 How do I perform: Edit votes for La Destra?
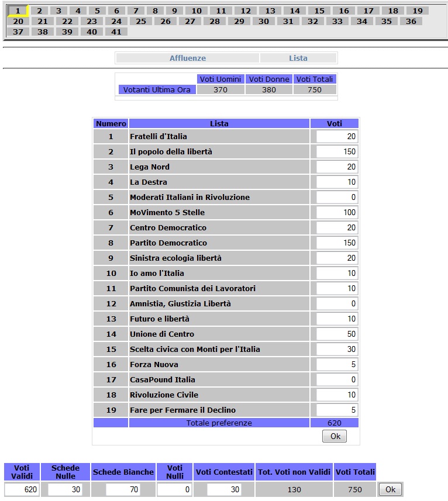coord(337,182)
